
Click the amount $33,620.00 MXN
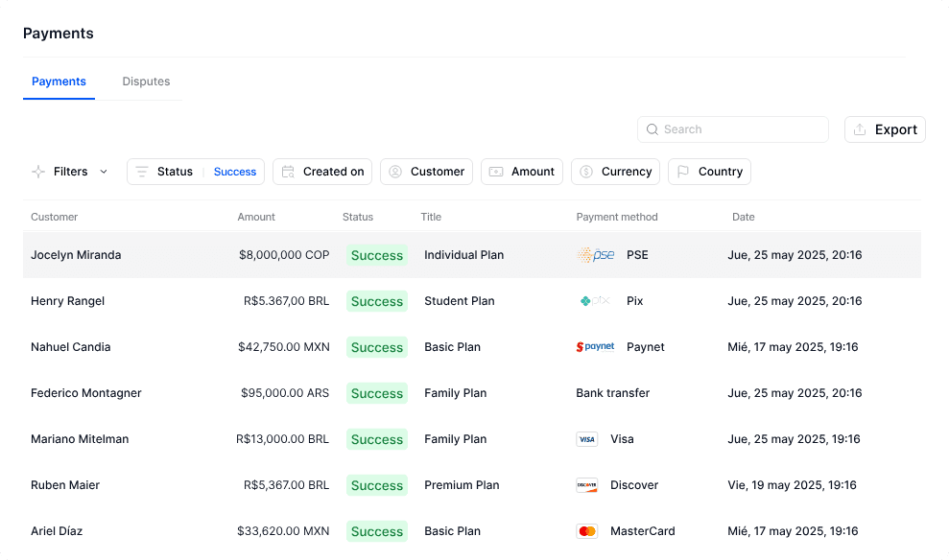(x=283, y=531)
